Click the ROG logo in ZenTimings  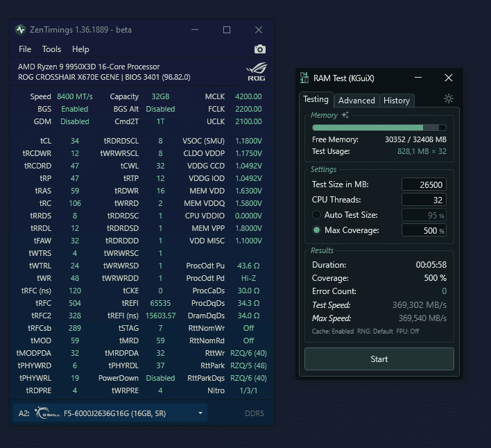pos(257,71)
